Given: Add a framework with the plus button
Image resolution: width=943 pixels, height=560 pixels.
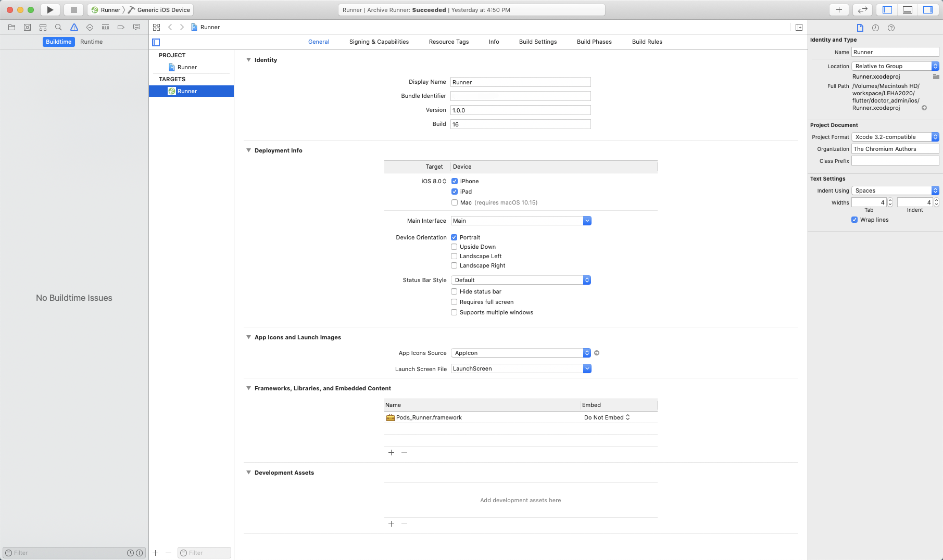Looking at the screenshot, I should pyautogui.click(x=391, y=452).
